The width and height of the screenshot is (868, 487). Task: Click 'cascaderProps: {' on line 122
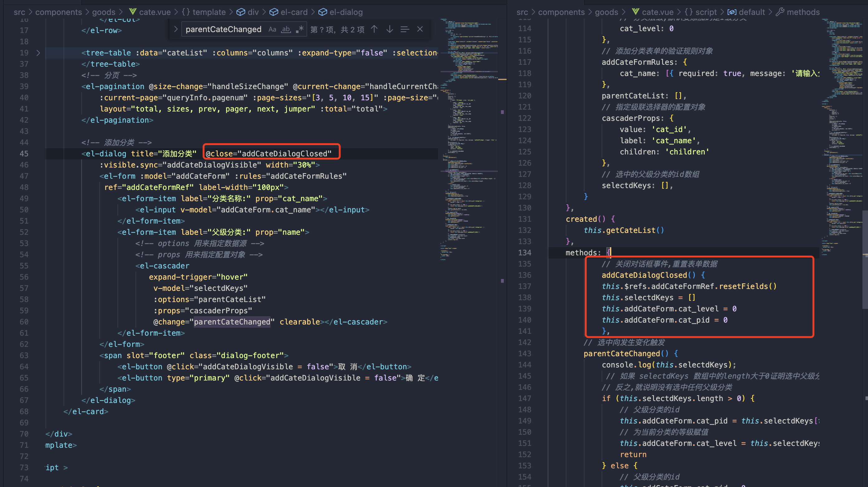(637, 118)
